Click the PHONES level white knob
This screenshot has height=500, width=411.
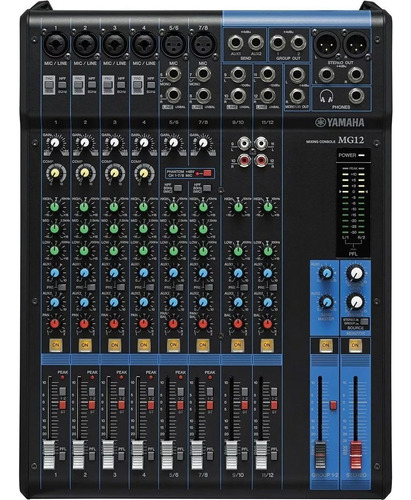[356, 301]
